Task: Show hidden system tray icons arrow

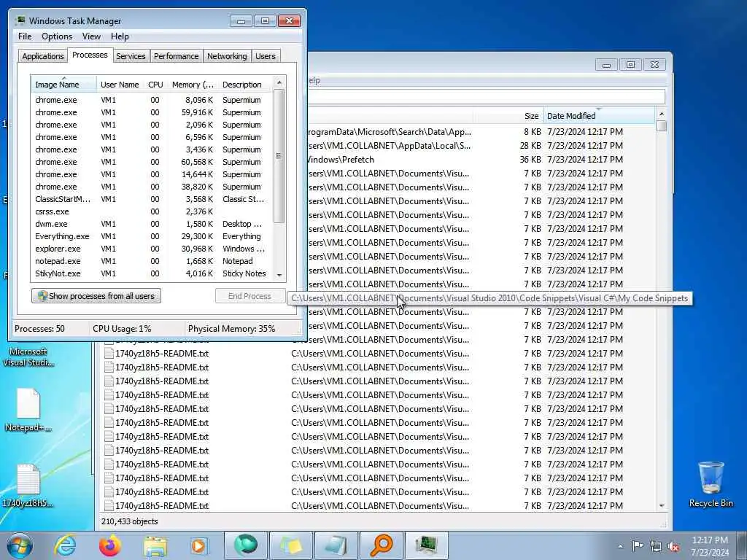Action: [620, 546]
